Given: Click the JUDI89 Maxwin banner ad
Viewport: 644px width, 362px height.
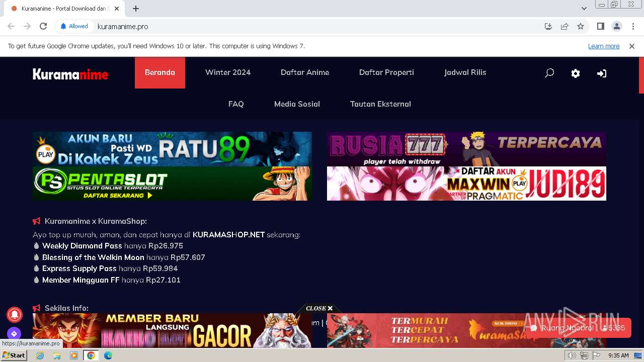Looking at the screenshot, I should 466,184.
